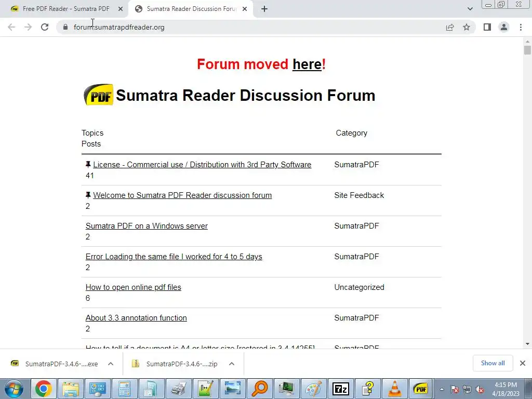Screen dimensions: 532x399
Task: Click the Sumatra PDF logo in the forum header
Action: tap(98, 95)
